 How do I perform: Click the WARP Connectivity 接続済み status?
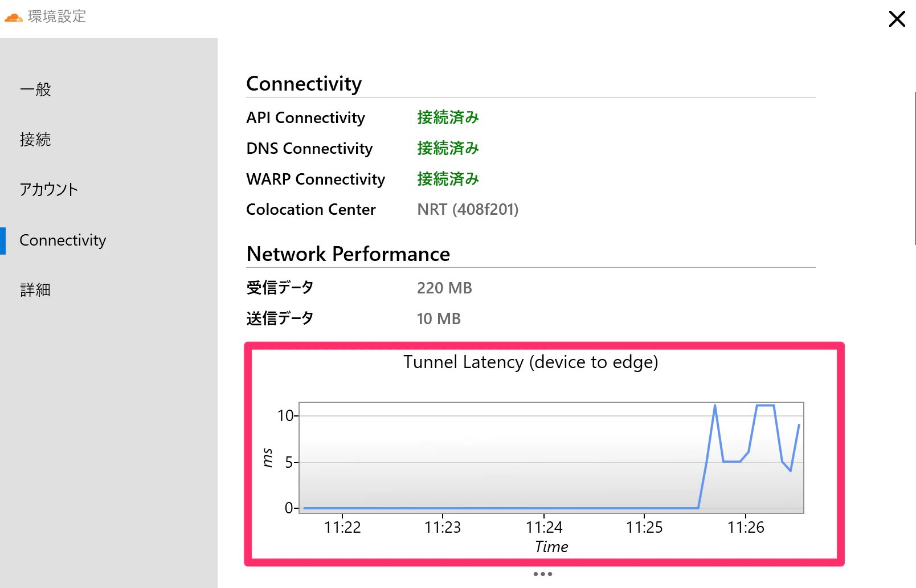[x=448, y=179]
